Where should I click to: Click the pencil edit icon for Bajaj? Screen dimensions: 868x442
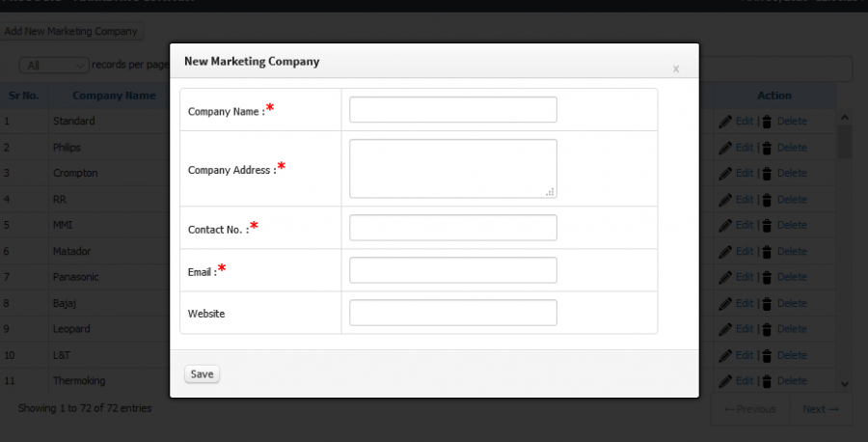[x=725, y=304]
